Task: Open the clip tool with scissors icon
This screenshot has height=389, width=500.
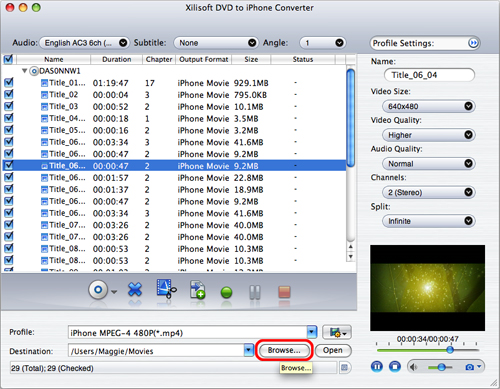Action: click(166, 289)
